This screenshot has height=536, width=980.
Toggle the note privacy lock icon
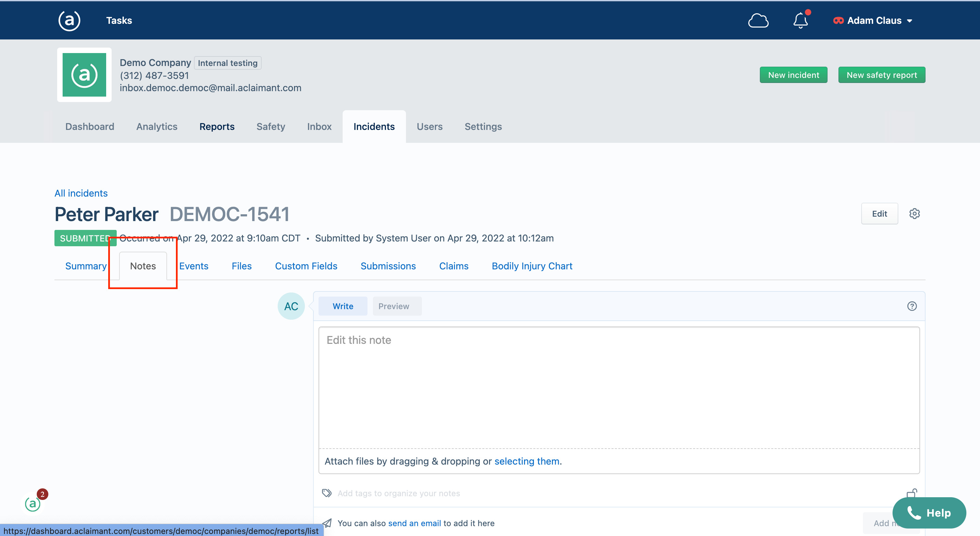click(x=912, y=493)
